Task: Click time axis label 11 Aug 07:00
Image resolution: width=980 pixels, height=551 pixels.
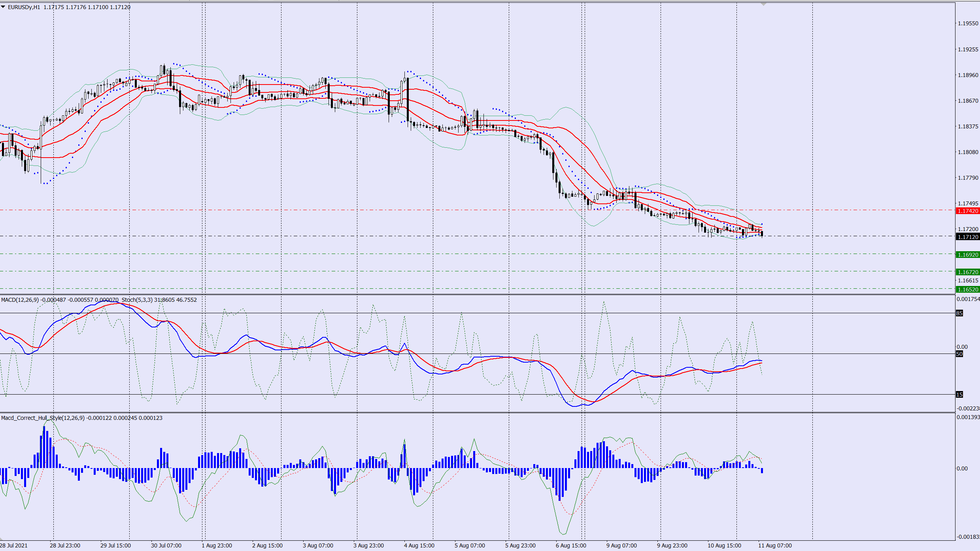Action: 775,545
